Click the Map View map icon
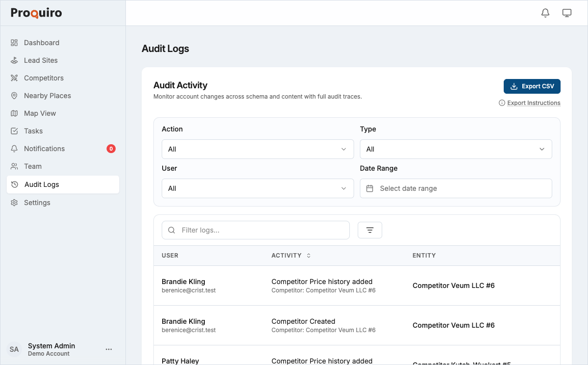588x365 pixels. point(14,113)
